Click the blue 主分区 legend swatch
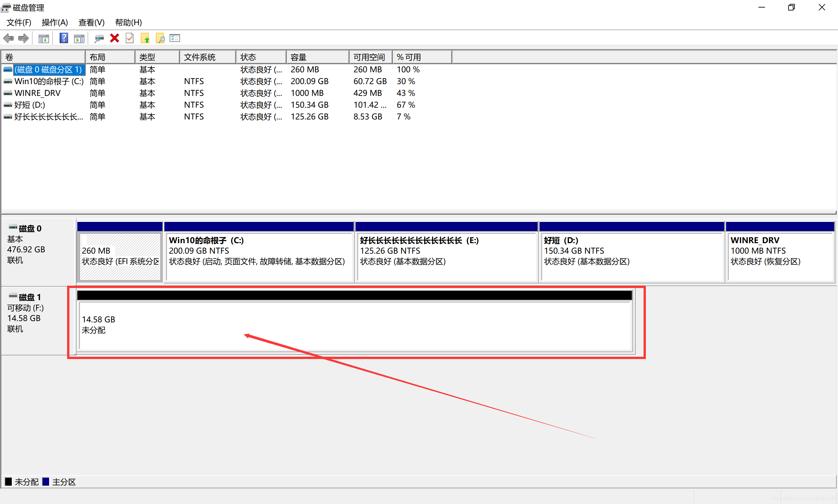The width and height of the screenshot is (838, 504). click(x=46, y=481)
